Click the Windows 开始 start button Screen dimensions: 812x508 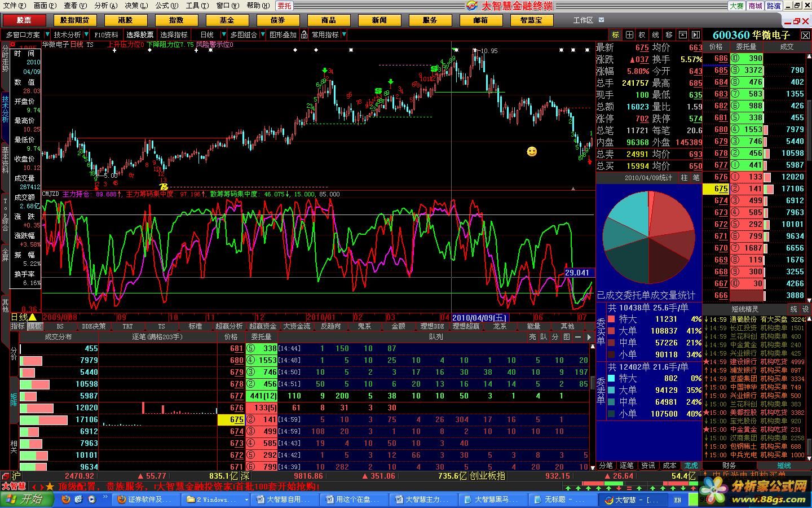[27, 500]
